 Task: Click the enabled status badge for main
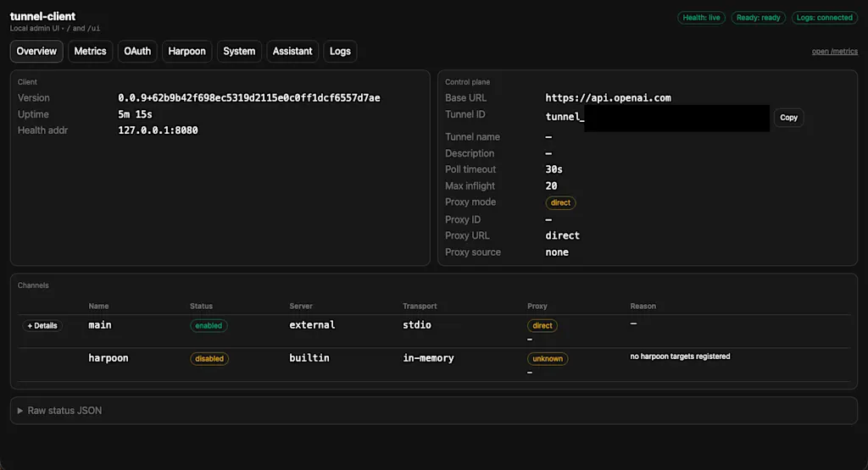[209, 326]
